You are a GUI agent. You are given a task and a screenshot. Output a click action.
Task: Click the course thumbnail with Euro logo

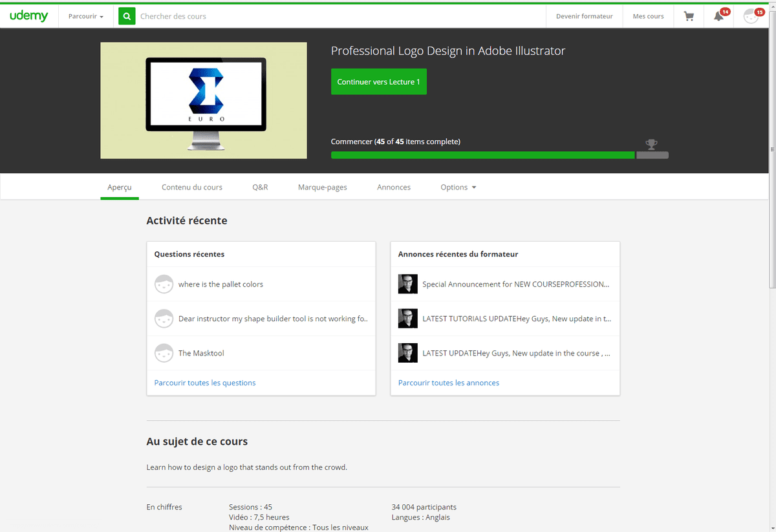204,100
